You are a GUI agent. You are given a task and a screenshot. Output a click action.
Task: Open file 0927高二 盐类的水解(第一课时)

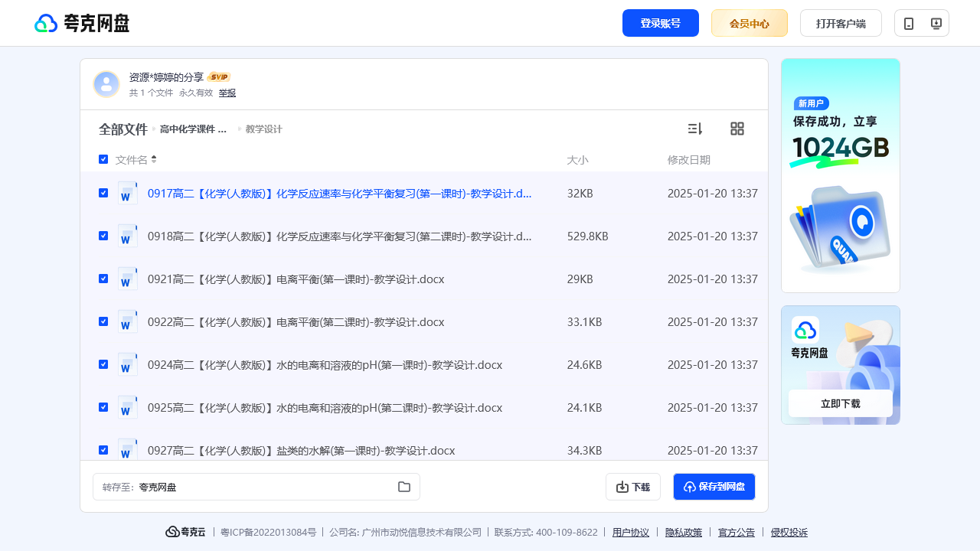click(301, 451)
